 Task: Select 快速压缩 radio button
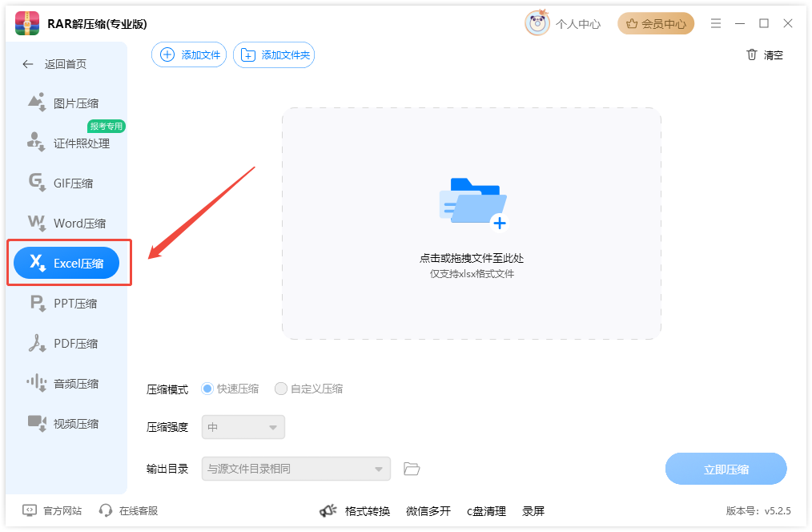point(207,389)
